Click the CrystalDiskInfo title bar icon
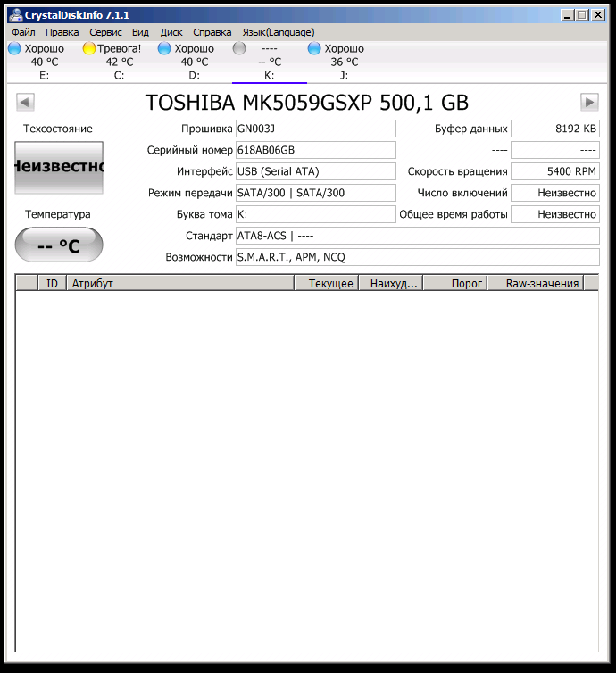616x673 pixels. [15, 15]
